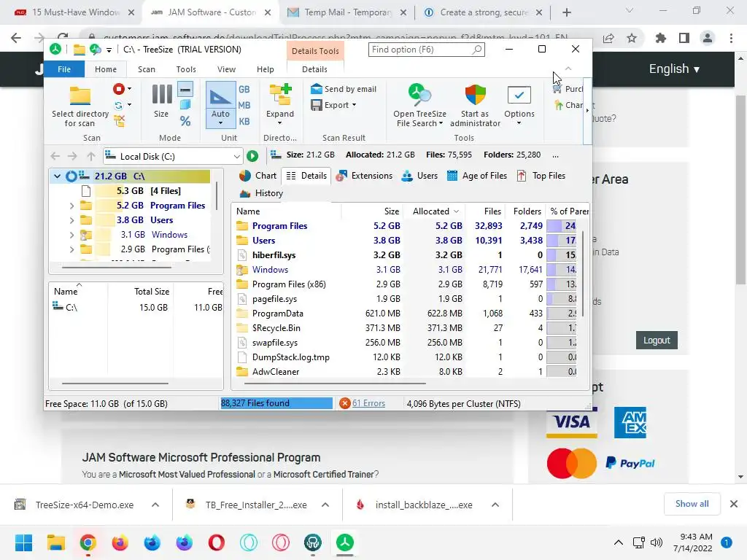
Task: Switch to the Top Files tab
Action: click(x=541, y=176)
